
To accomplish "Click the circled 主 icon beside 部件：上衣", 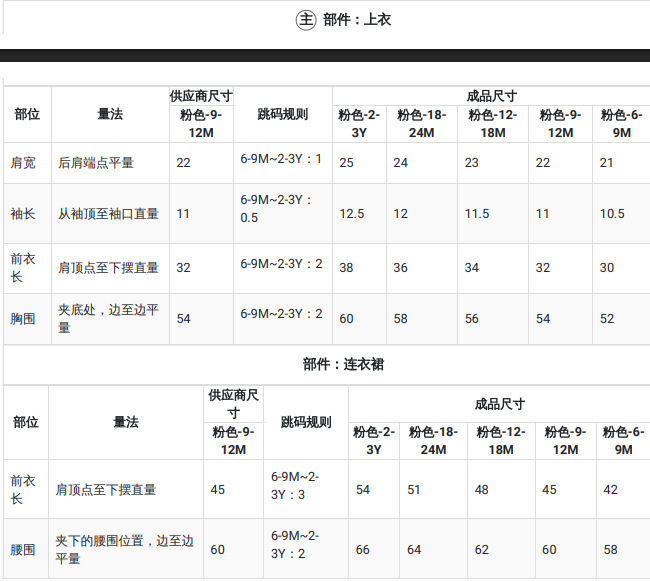I will click(x=306, y=20).
